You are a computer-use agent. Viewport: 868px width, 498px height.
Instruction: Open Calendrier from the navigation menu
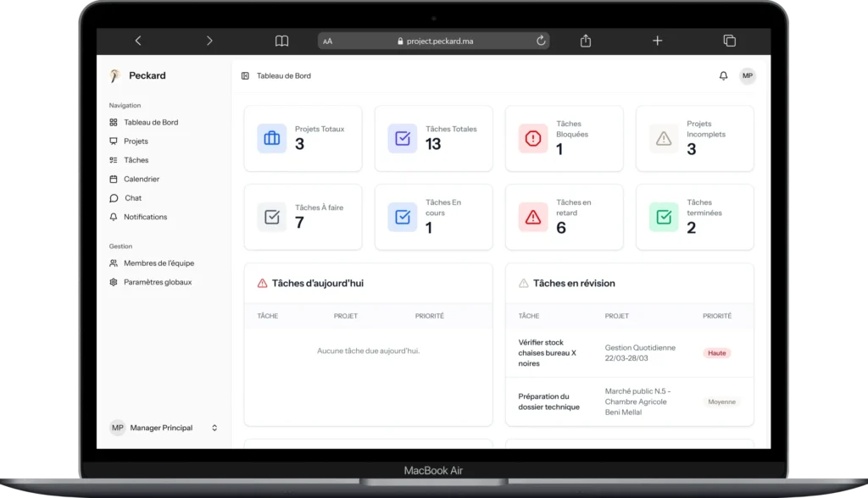point(141,179)
